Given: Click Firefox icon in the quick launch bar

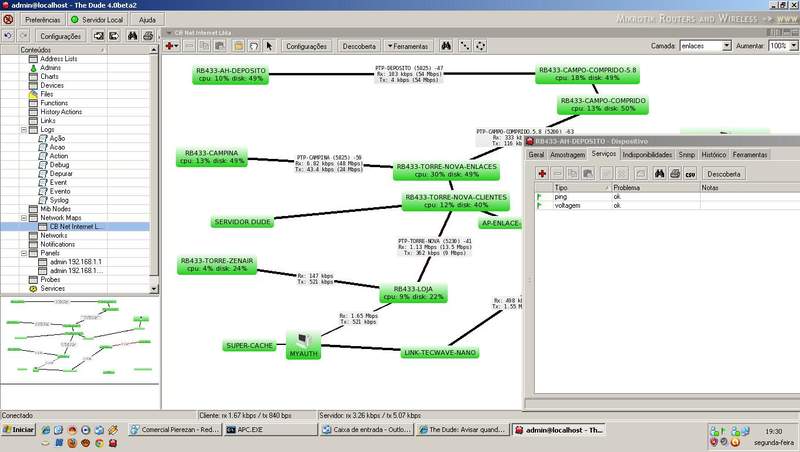Looking at the screenshot, I should coord(72,443).
